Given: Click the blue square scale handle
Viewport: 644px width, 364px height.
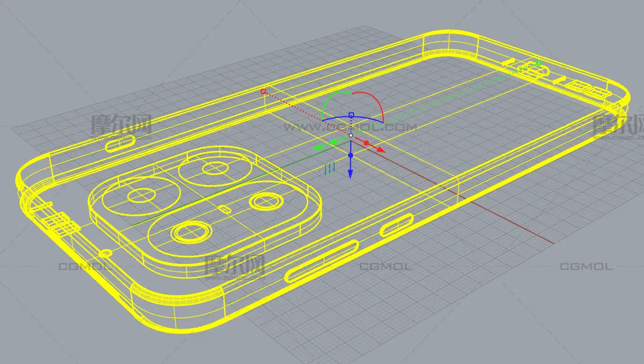Looking at the screenshot, I should point(351,115).
